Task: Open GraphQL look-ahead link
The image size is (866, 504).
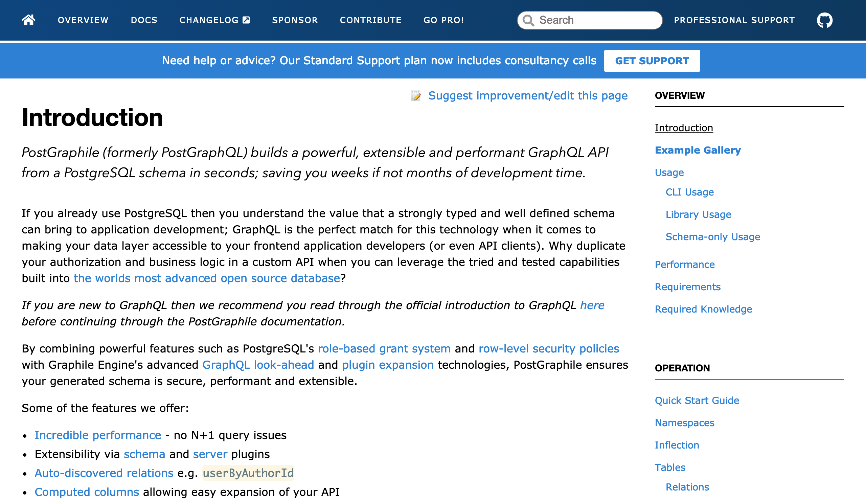Action: [258, 365]
